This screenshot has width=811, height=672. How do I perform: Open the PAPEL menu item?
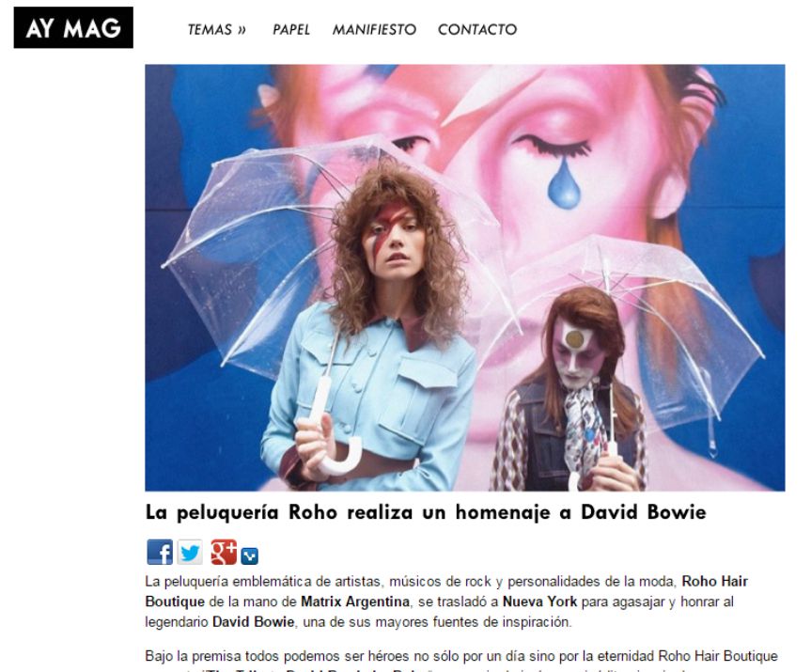tap(291, 29)
